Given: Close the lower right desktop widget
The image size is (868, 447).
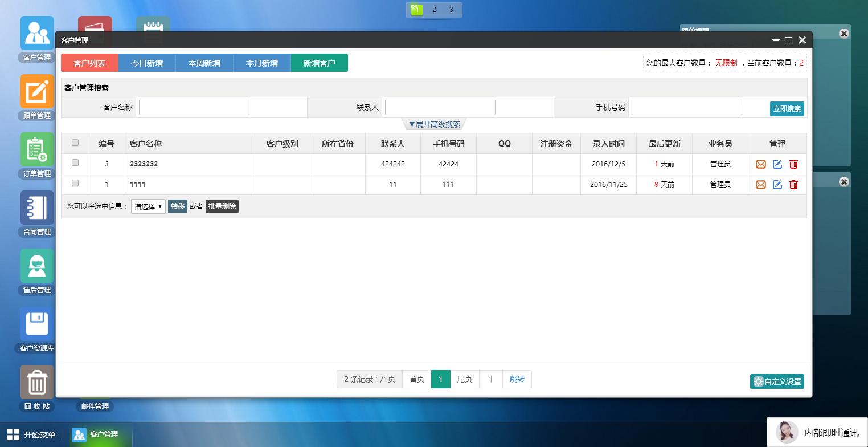Looking at the screenshot, I should [x=844, y=182].
